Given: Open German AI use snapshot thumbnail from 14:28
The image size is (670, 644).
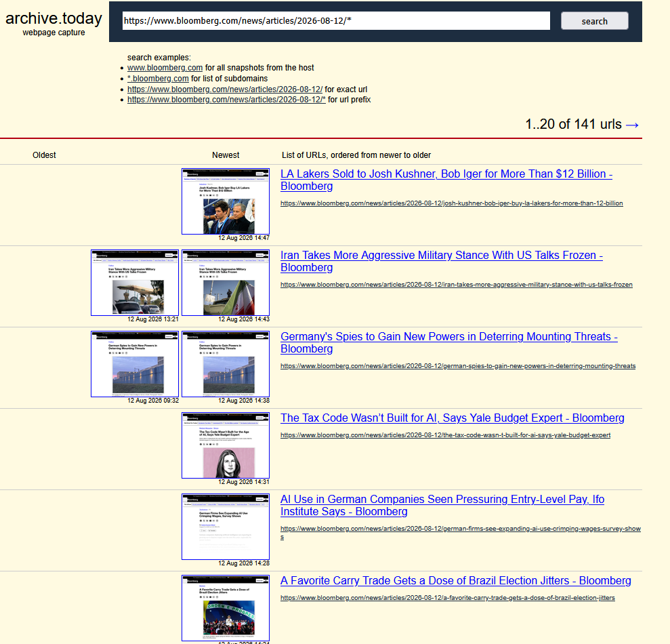Looking at the screenshot, I should tap(226, 527).
